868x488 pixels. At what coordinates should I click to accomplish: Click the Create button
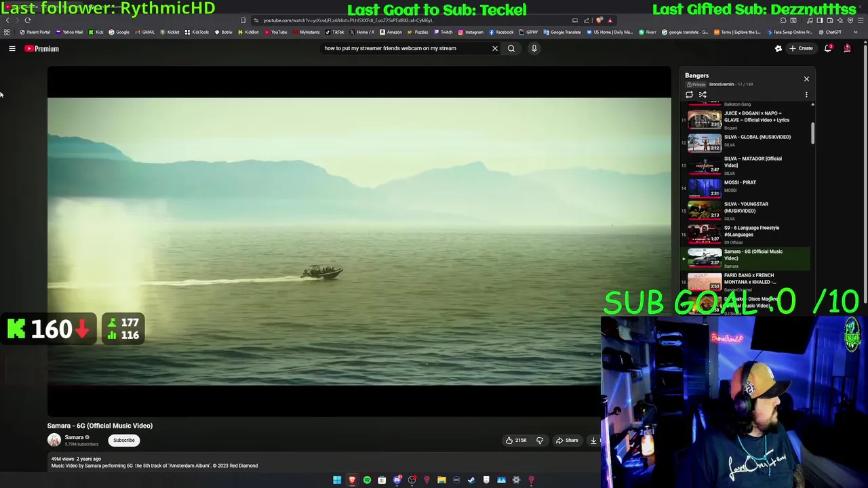(801, 48)
